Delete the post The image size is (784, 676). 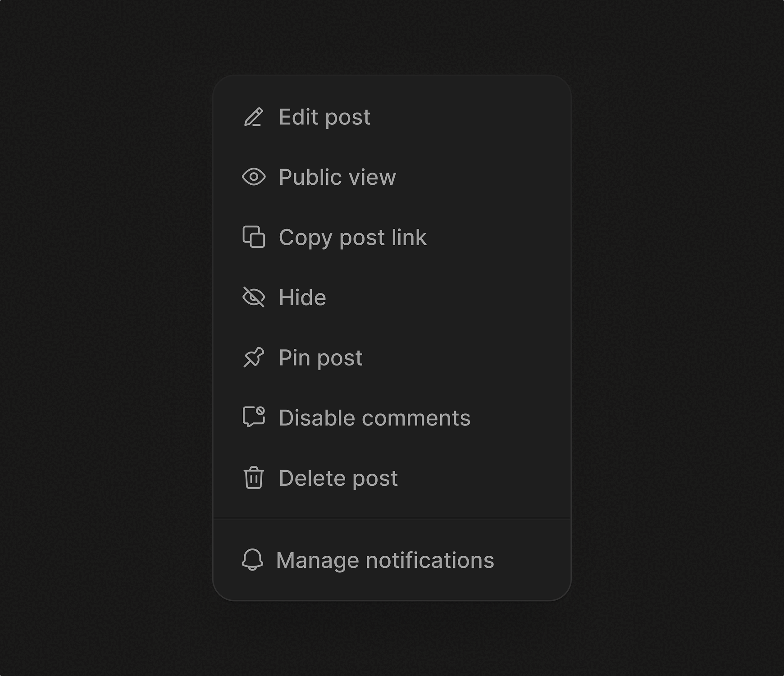tap(338, 478)
